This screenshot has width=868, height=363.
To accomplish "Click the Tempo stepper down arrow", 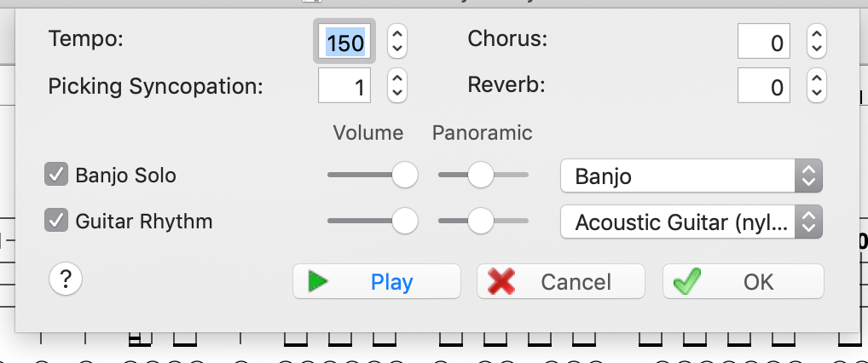I will pyautogui.click(x=397, y=49).
